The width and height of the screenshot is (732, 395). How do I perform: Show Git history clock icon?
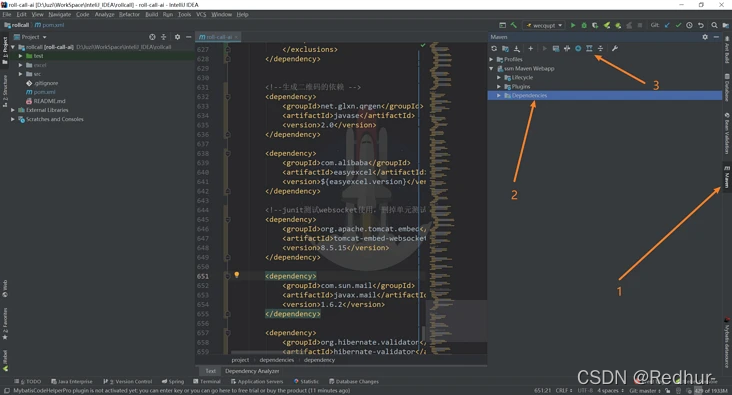[x=690, y=25]
